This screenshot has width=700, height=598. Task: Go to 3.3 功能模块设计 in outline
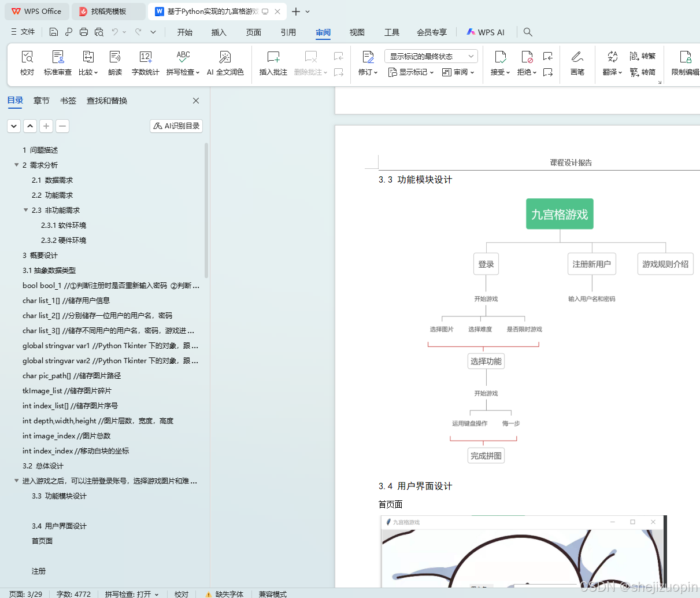[x=59, y=496]
